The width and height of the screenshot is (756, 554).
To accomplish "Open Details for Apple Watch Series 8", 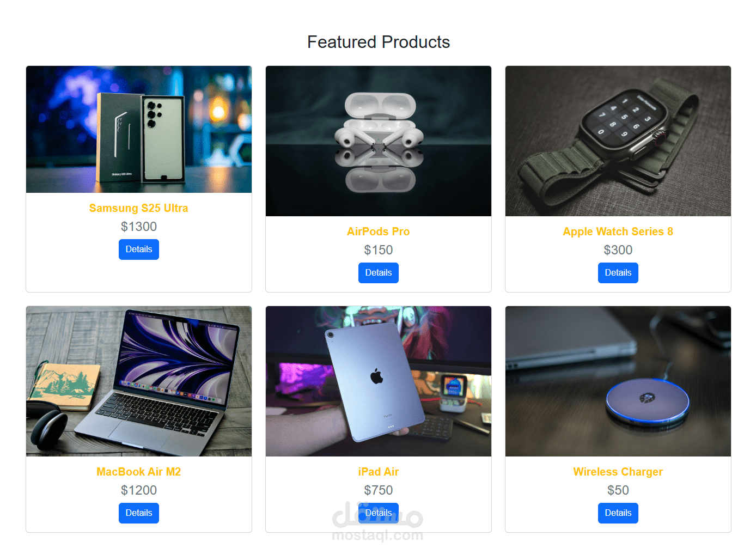I will coord(618,273).
